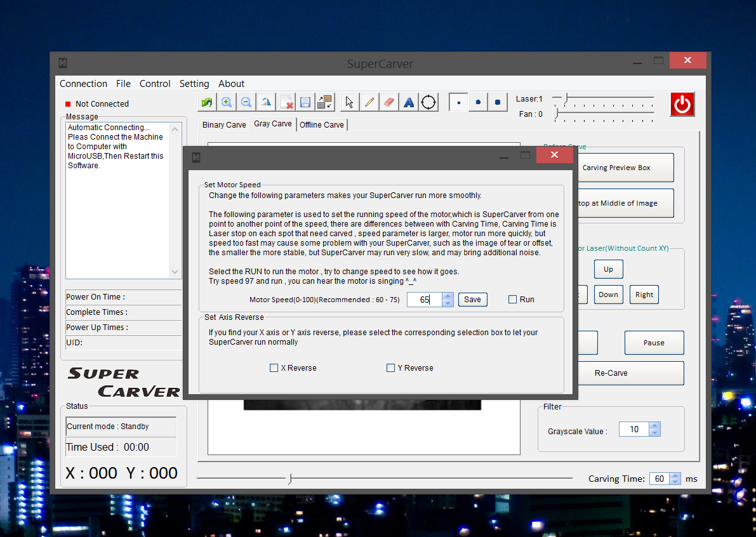Click Message box scrollbar up arrow
The image size is (756, 537).
point(175,129)
